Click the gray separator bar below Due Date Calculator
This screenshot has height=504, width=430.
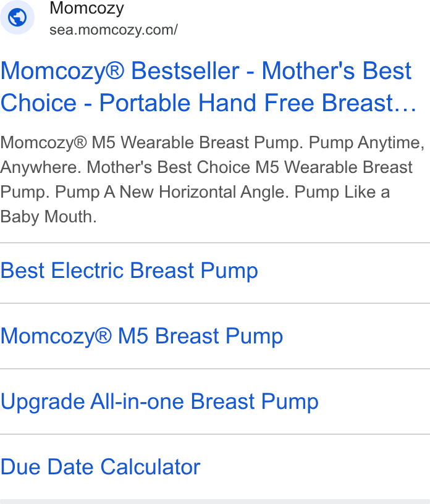point(215,502)
